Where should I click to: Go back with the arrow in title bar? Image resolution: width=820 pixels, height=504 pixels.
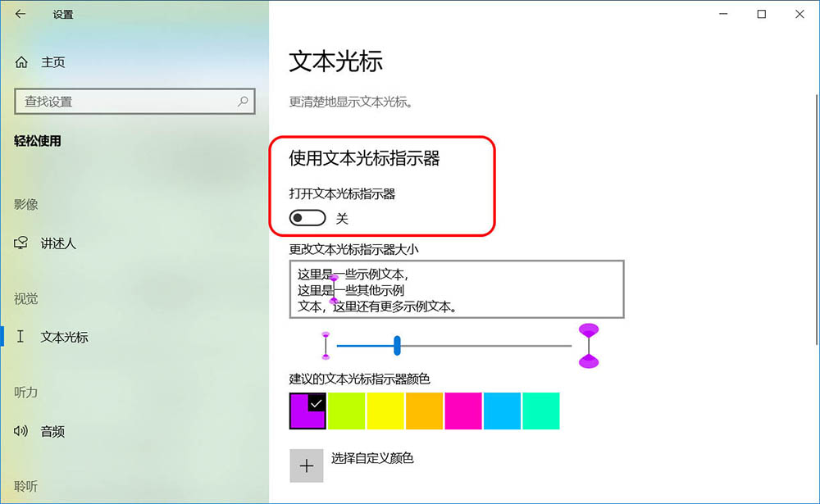pyautogui.click(x=20, y=14)
